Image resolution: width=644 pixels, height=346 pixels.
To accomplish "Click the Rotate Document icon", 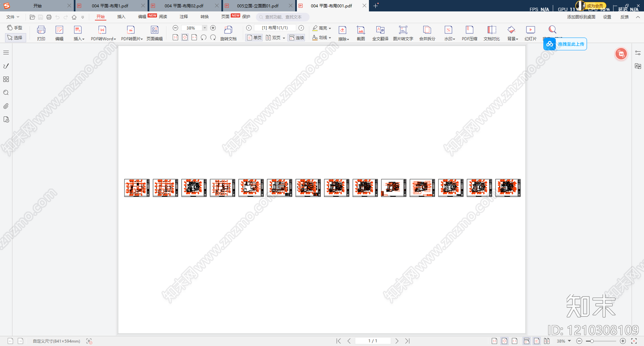I will 228,33.
